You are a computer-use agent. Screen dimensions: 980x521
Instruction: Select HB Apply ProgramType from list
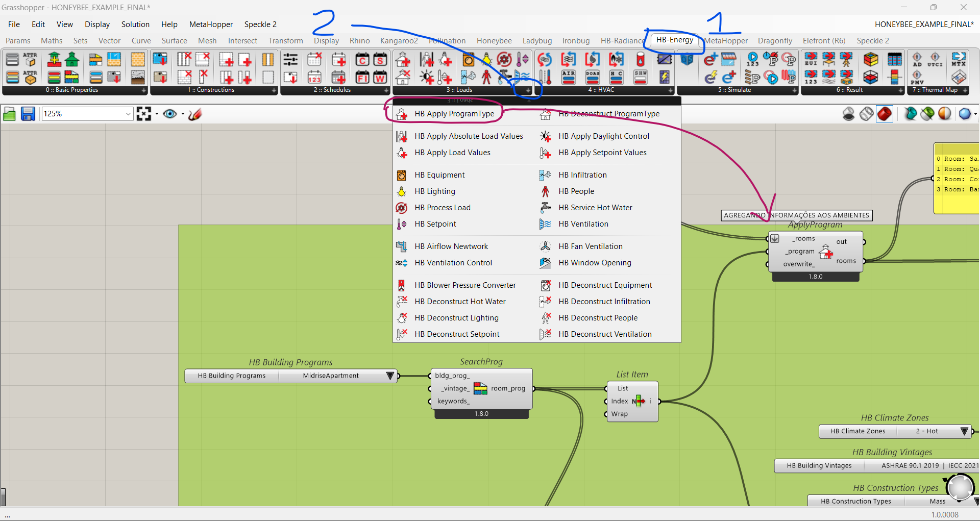coord(454,114)
